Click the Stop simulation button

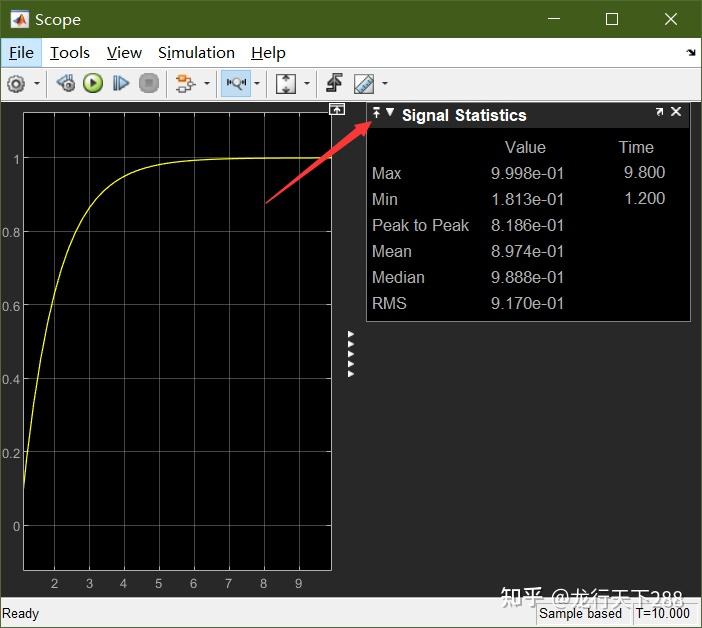[x=148, y=84]
